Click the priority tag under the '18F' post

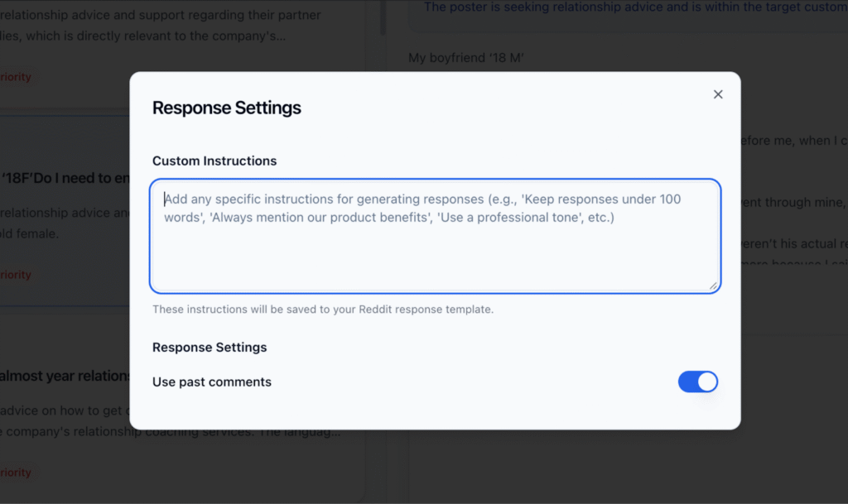(16, 275)
